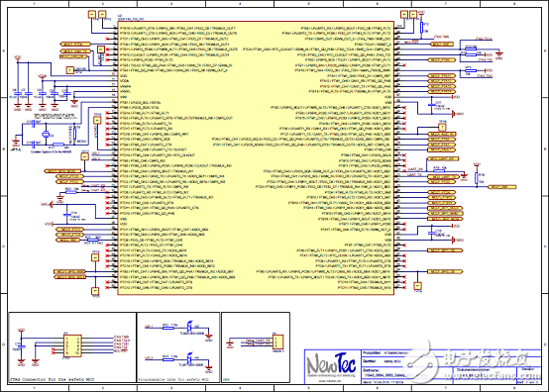
Task: Click the large yellow MCU component body
Action: [x=256, y=158]
